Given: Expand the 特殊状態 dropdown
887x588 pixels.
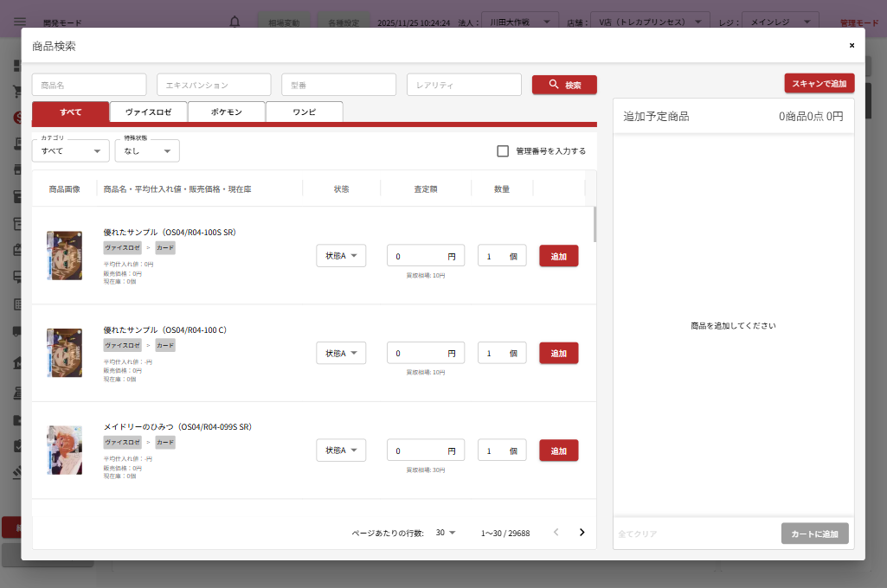Looking at the screenshot, I should click(147, 151).
